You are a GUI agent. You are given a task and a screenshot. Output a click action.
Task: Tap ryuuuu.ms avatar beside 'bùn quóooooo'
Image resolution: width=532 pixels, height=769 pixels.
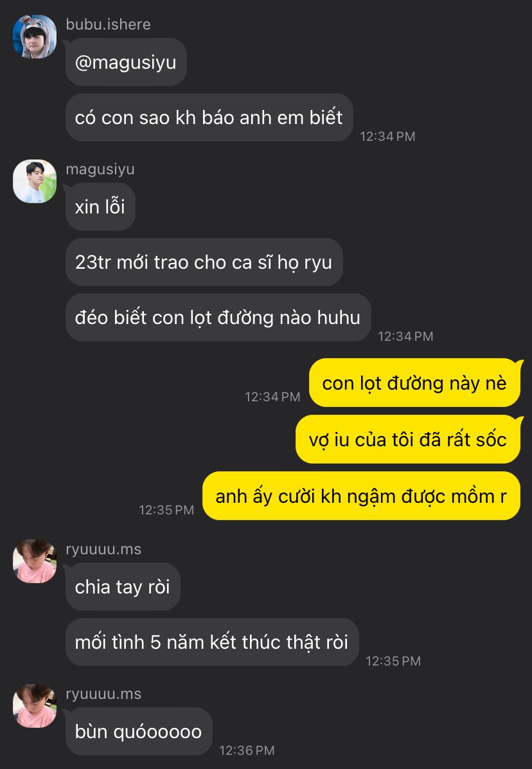tap(34, 706)
